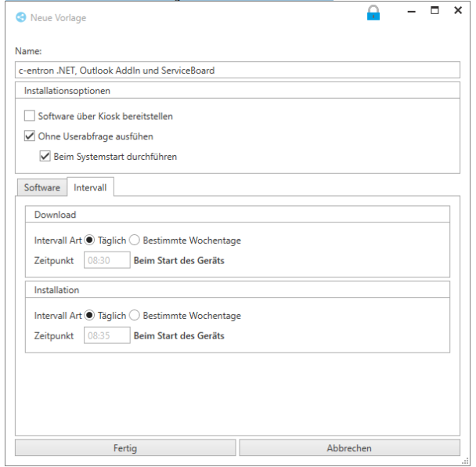The image size is (476, 467).
Task: Click into the Name text field
Action: click(x=237, y=70)
